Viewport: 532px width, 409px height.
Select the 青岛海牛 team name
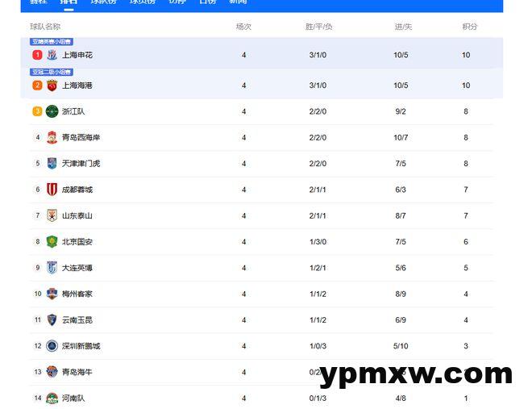(77, 372)
